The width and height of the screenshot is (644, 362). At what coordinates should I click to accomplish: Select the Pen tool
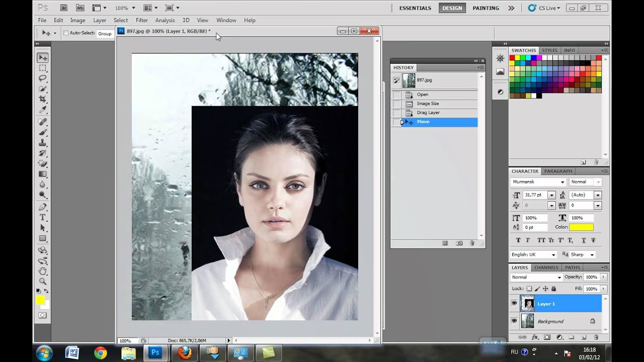point(43,207)
